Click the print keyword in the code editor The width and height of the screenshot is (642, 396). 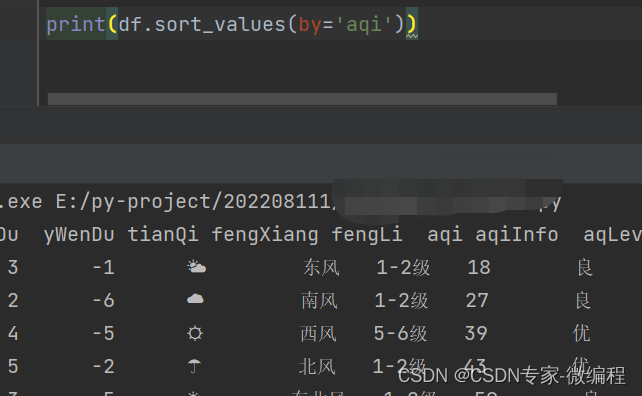pos(76,25)
